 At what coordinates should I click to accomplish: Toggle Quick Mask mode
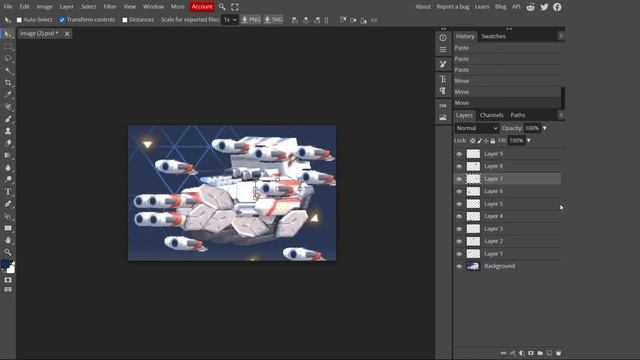8,280
